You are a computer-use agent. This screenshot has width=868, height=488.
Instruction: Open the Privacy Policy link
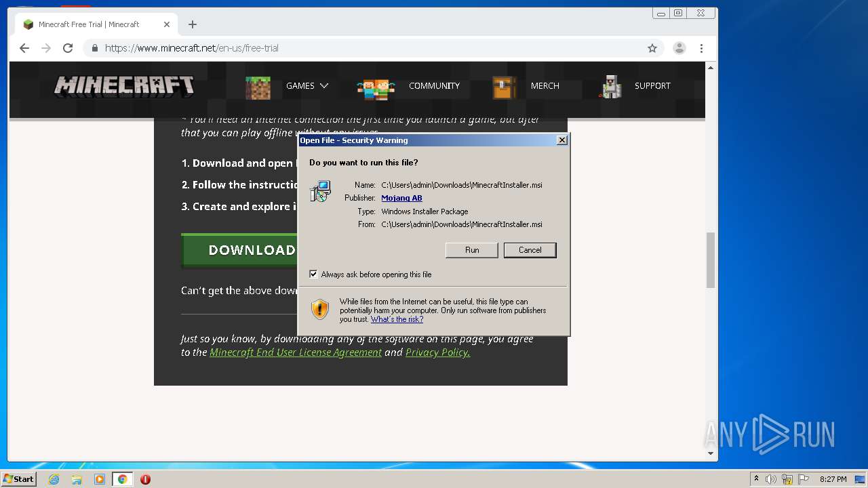[x=437, y=352]
